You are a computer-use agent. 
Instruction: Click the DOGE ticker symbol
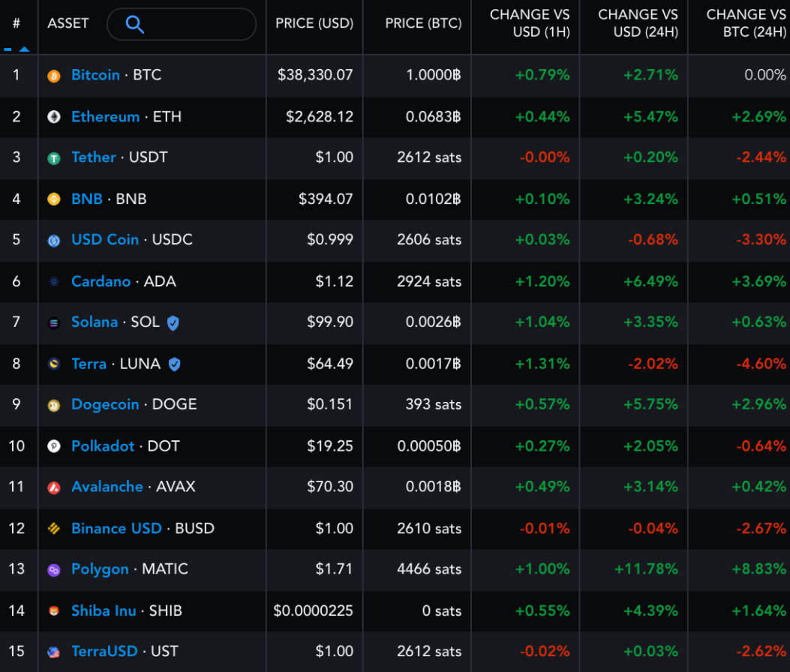pos(174,404)
